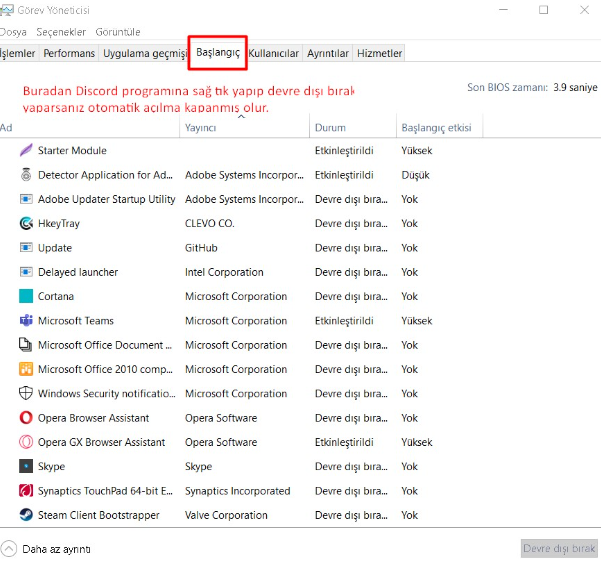Click the Microsoft Office 2010 component icon
Image resolution: width=601 pixels, height=561 pixels.
[26, 369]
